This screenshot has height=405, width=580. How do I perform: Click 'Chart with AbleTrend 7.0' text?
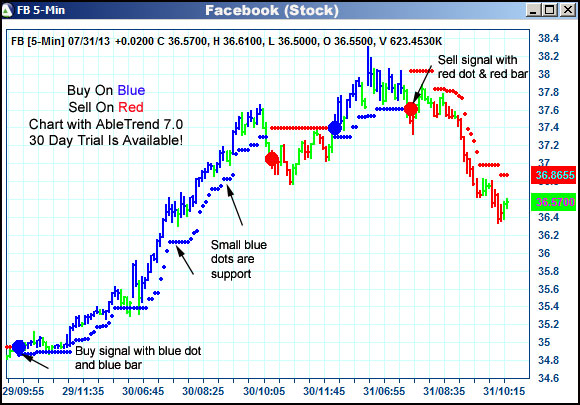click(106, 124)
